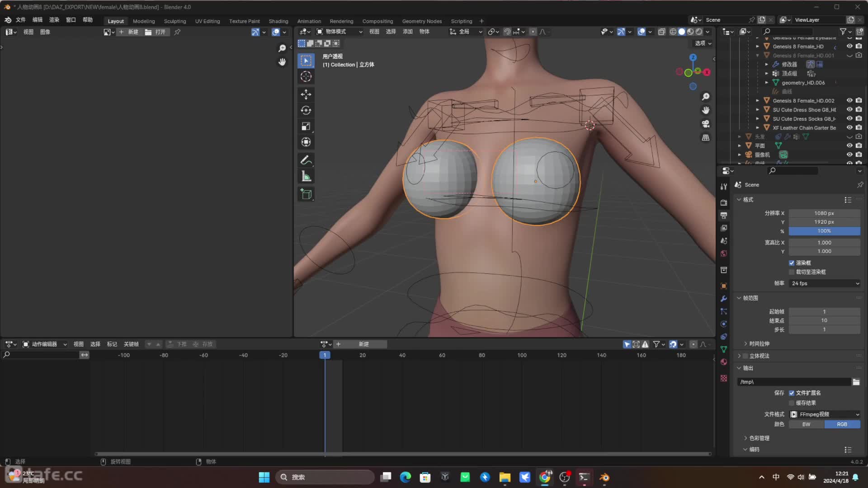Open the 24 fps frame rate dropdown
This screenshot has height=488, width=868.
point(825,283)
